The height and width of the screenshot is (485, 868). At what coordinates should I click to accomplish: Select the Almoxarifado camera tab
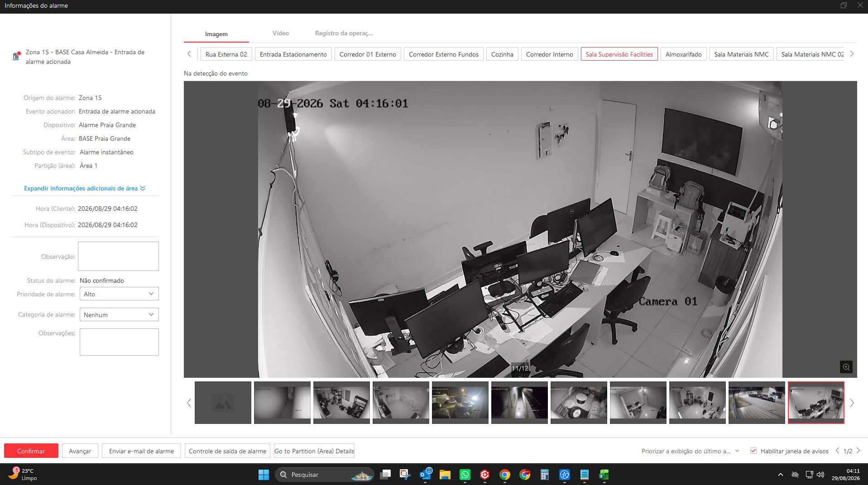point(683,54)
